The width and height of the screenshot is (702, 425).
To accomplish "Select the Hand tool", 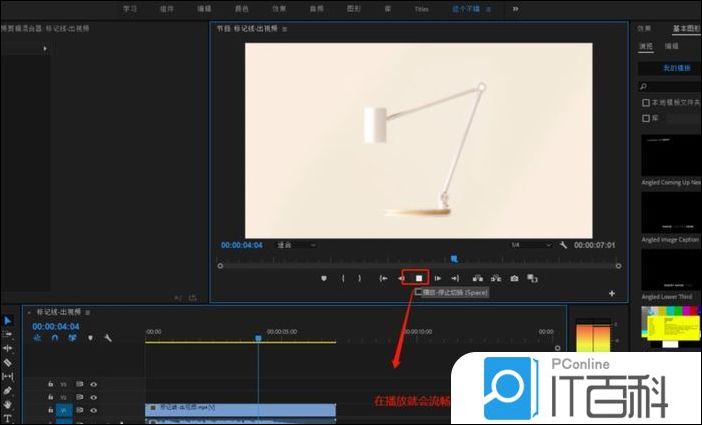I will 8,404.
